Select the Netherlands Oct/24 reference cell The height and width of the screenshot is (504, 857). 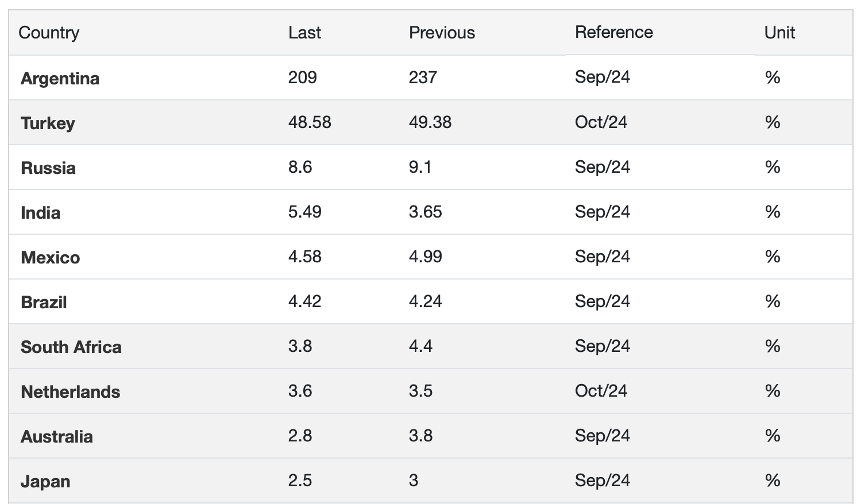point(601,390)
